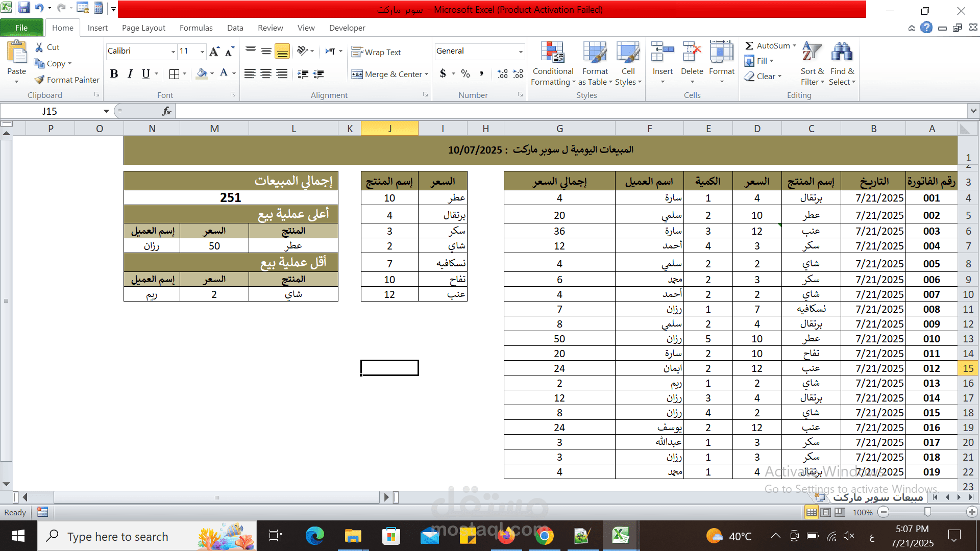Click the Borders icon in the Font group

point(174,74)
